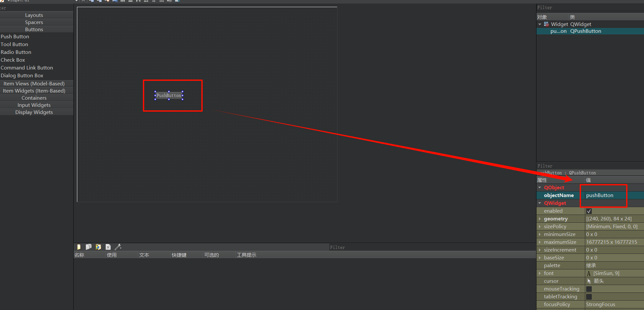Select Command Link Button from widget list

(27, 68)
